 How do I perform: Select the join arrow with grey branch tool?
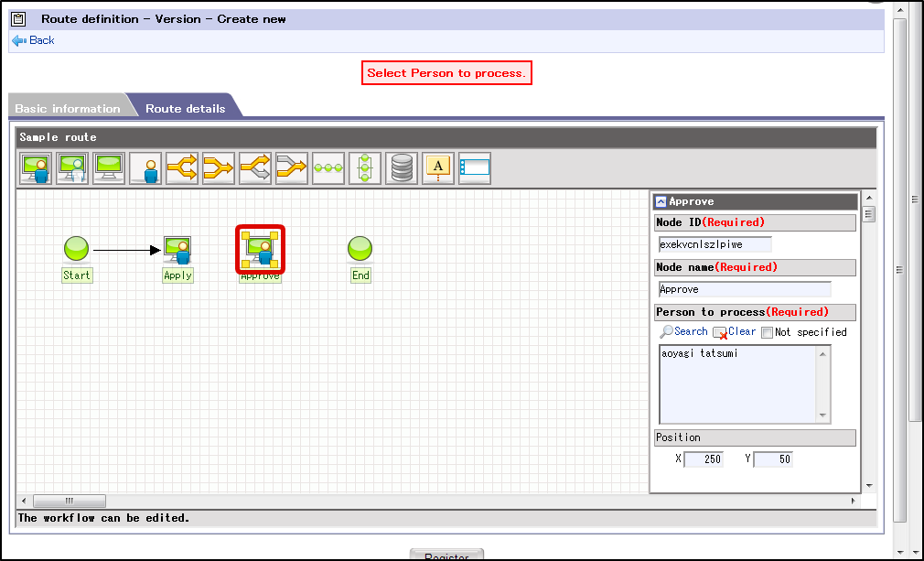click(292, 168)
